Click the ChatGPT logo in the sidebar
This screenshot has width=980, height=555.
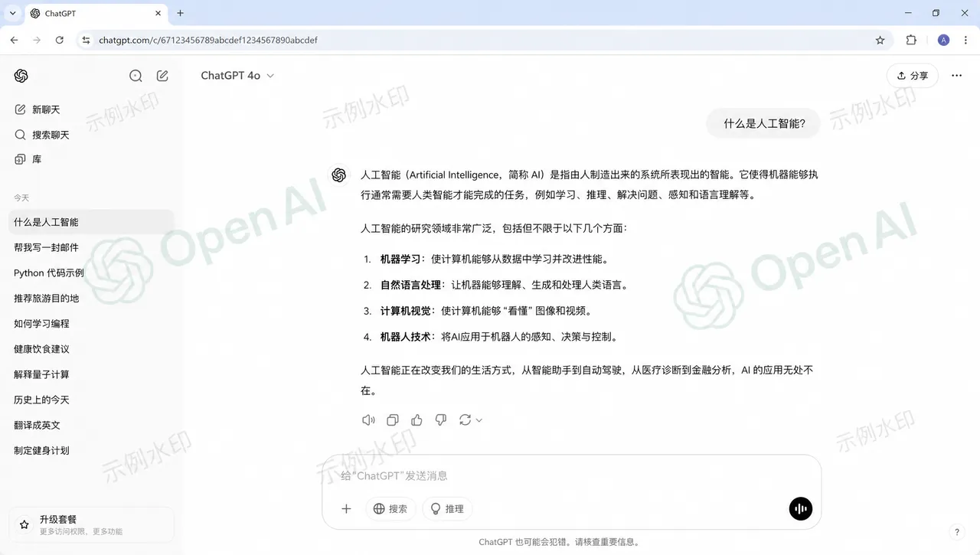[21, 76]
